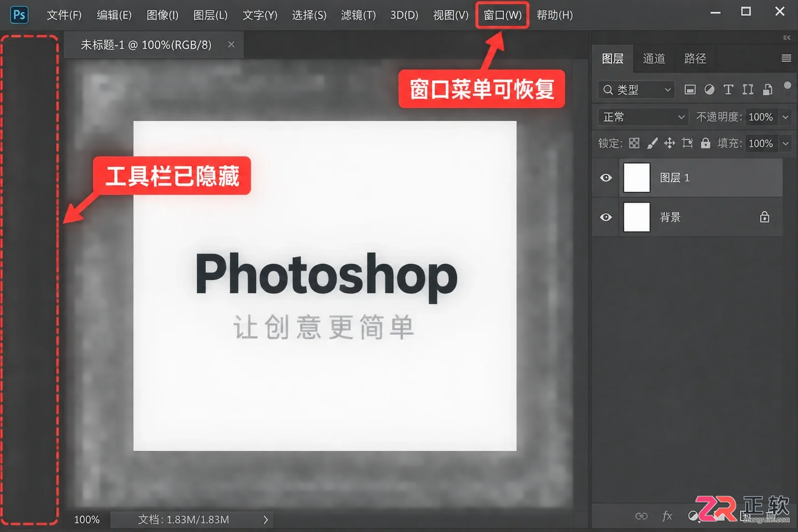This screenshot has height=532, width=798.
Task: Lock image pixels brush icon
Action: [x=652, y=144]
